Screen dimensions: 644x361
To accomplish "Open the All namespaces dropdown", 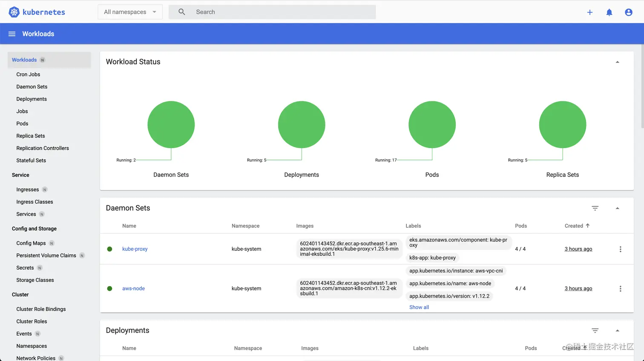I will [x=130, y=12].
